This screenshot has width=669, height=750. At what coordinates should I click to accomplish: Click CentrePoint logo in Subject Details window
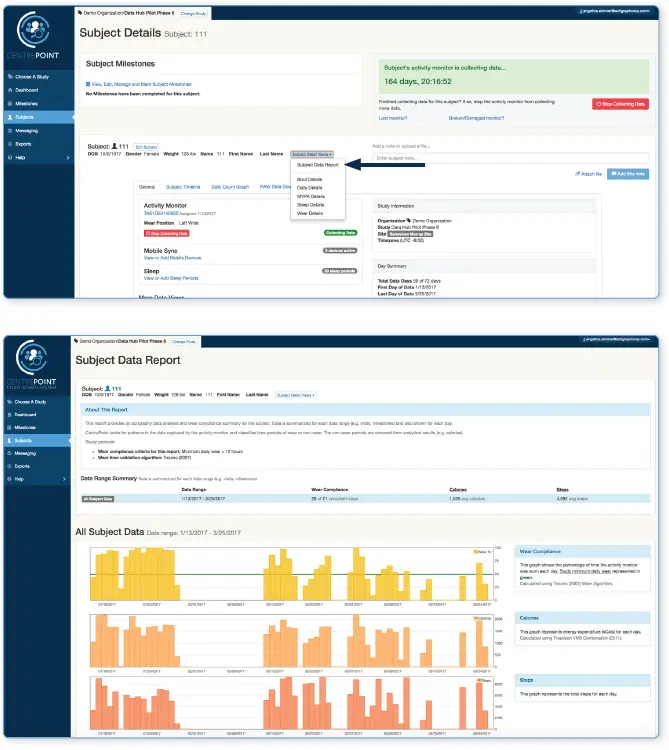point(33,36)
